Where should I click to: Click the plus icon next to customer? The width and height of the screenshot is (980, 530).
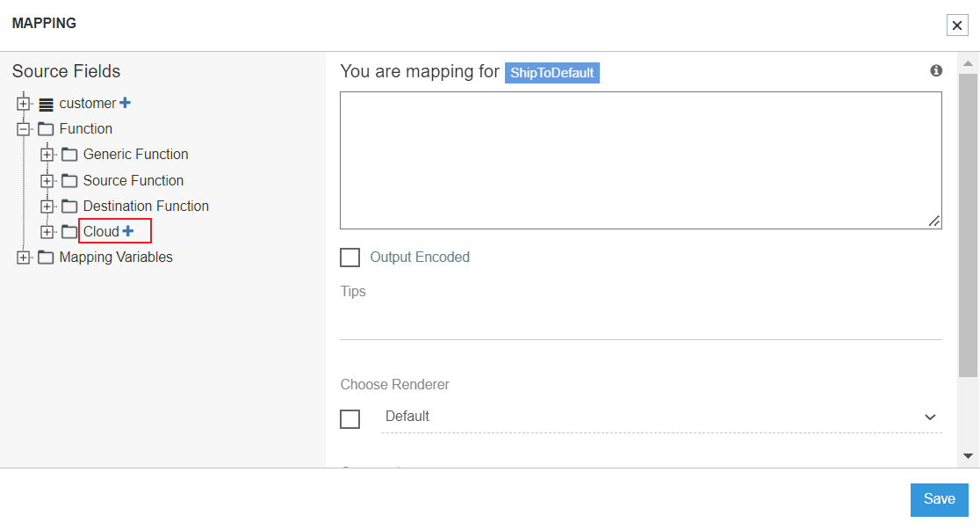pos(125,103)
